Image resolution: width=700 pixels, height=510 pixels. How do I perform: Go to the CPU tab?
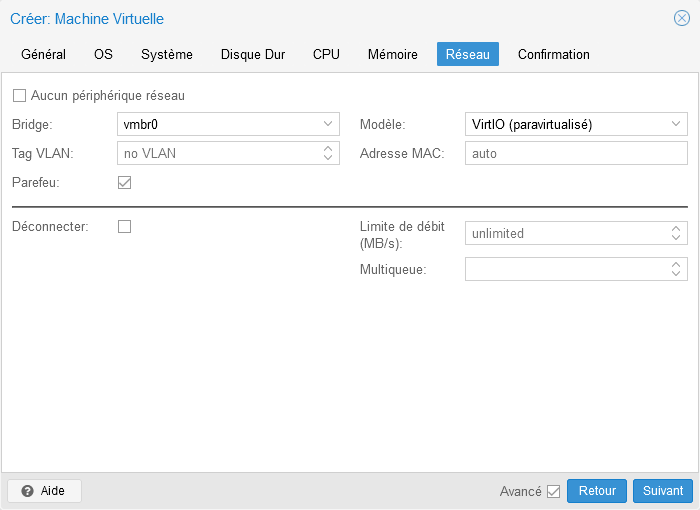pyautogui.click(x=326, y=54)
